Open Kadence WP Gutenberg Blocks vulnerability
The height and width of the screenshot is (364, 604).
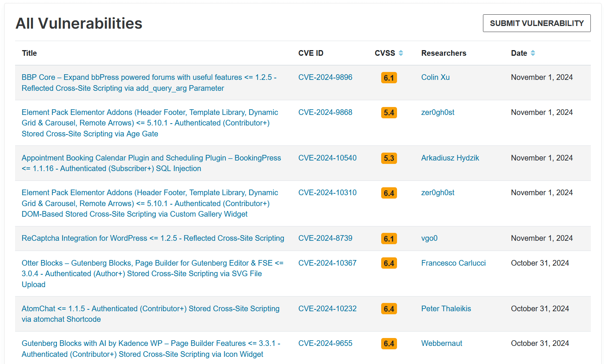point(151,349)
